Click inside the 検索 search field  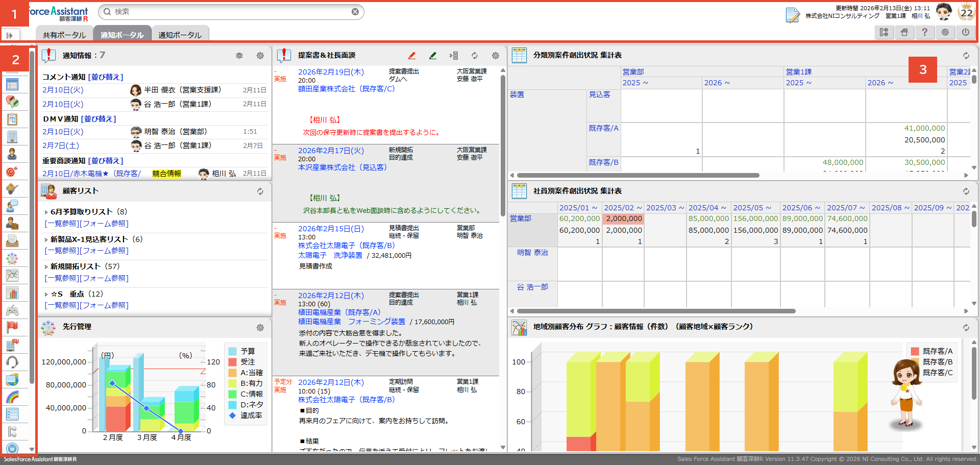tap(230, 12)
